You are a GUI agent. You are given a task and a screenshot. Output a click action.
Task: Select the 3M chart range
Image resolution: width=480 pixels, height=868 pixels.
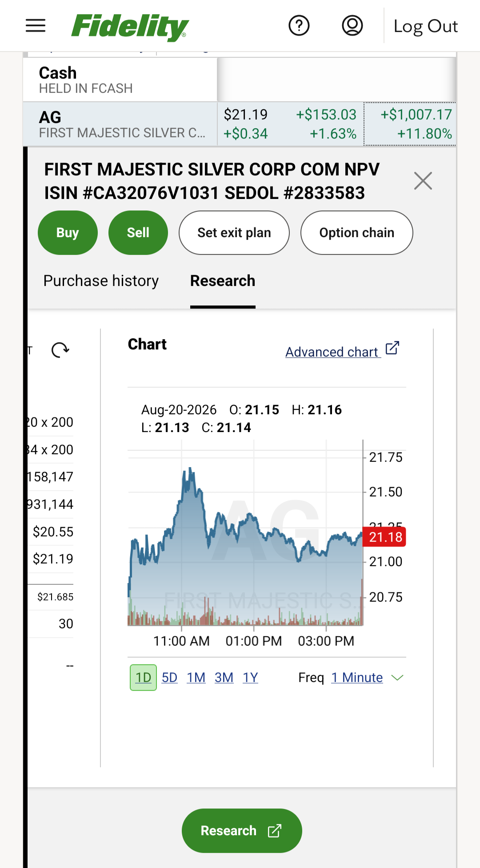pyautogui.click(x=224, y=678)
